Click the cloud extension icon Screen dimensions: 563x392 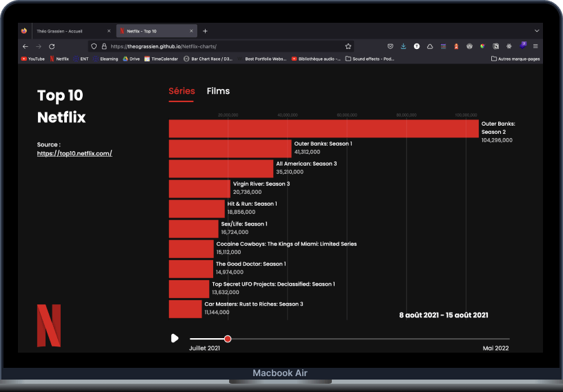430,46
